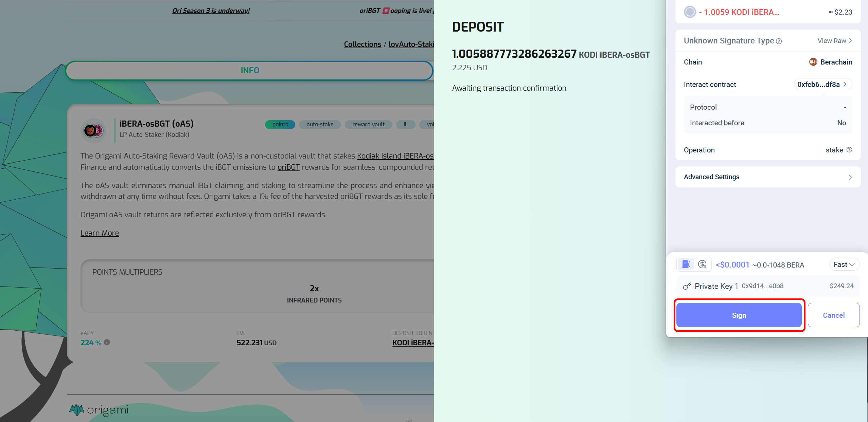This screenshot has height=422, width=868.
Task: Select the INFO tab
Action: [250, 70]
